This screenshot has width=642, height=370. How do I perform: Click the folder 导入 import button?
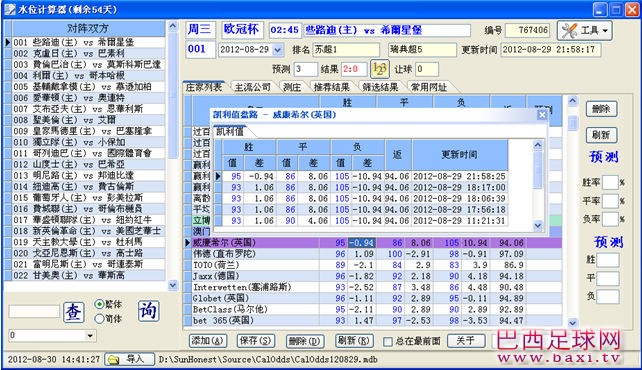click(x=129, y=359)
